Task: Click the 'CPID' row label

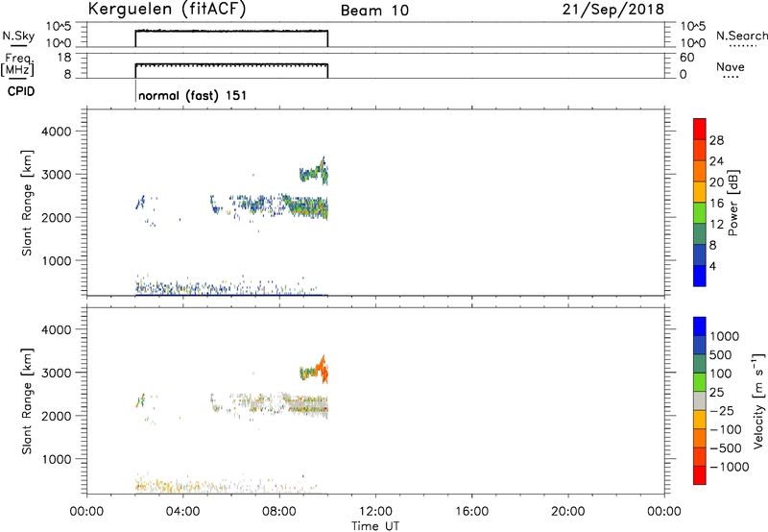Action: 21,92
